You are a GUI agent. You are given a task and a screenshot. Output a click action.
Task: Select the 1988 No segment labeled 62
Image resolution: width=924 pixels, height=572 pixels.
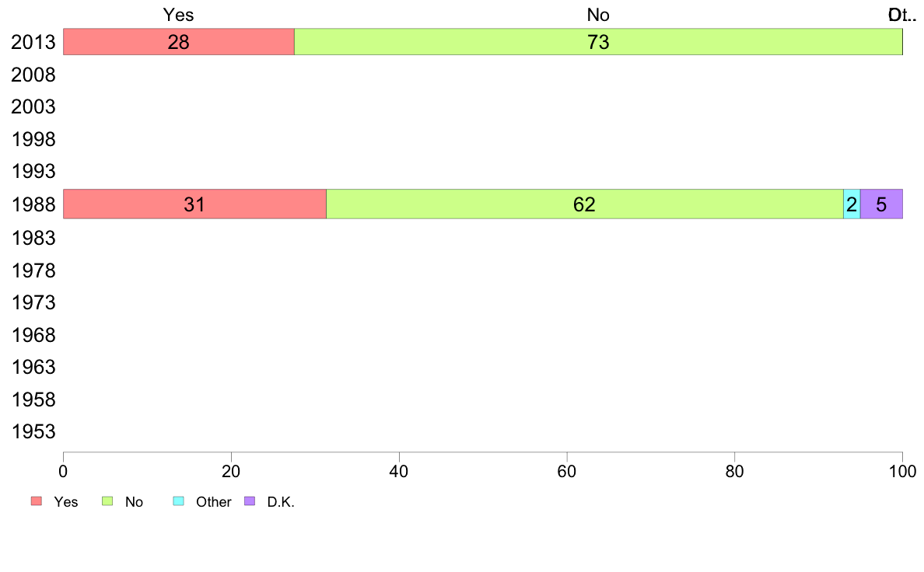tap(585, 204)
